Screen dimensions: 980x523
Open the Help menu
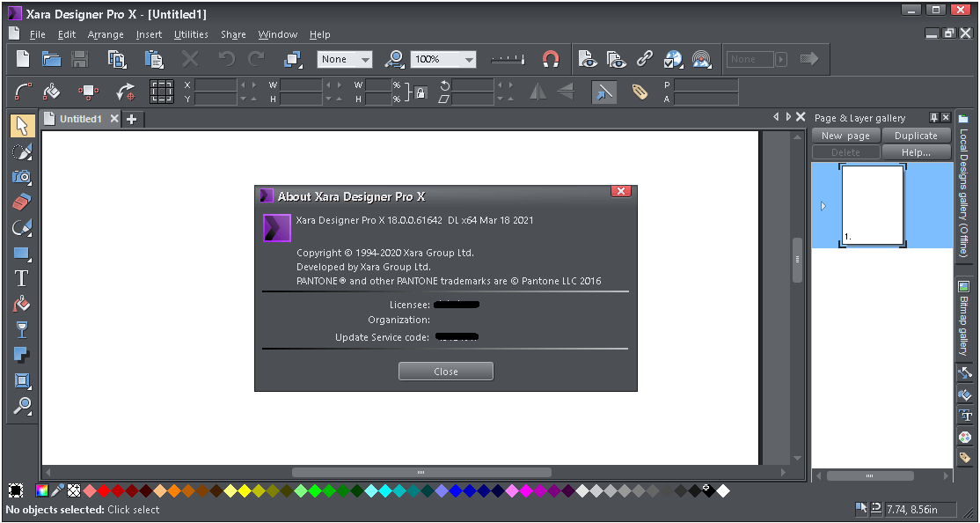(x=319, y=34)
